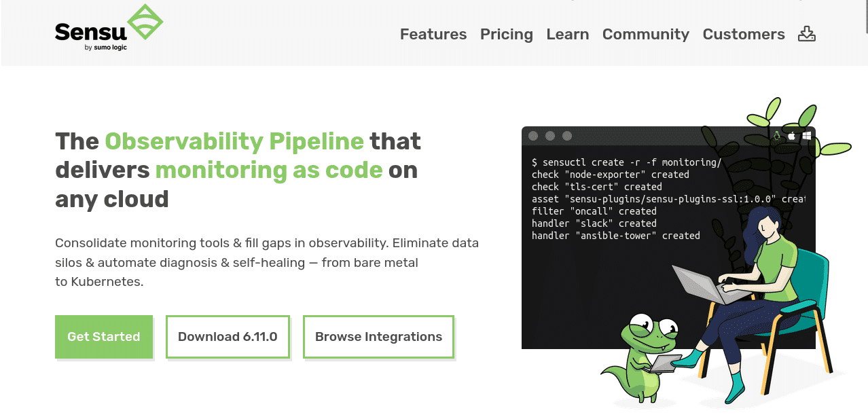Screen dimensions: 868x417
Task: Click terminal line handler "slack" created
Action: (x=594, y=223)
